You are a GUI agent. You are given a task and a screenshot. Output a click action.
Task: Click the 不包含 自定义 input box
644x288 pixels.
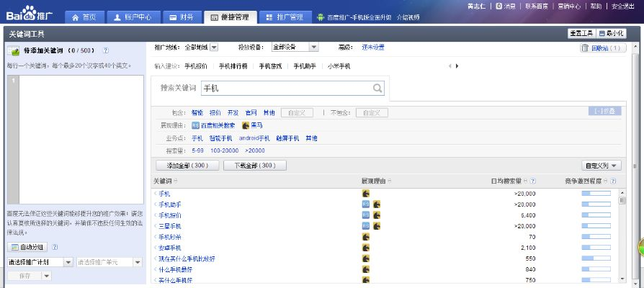tap(372, 113)
